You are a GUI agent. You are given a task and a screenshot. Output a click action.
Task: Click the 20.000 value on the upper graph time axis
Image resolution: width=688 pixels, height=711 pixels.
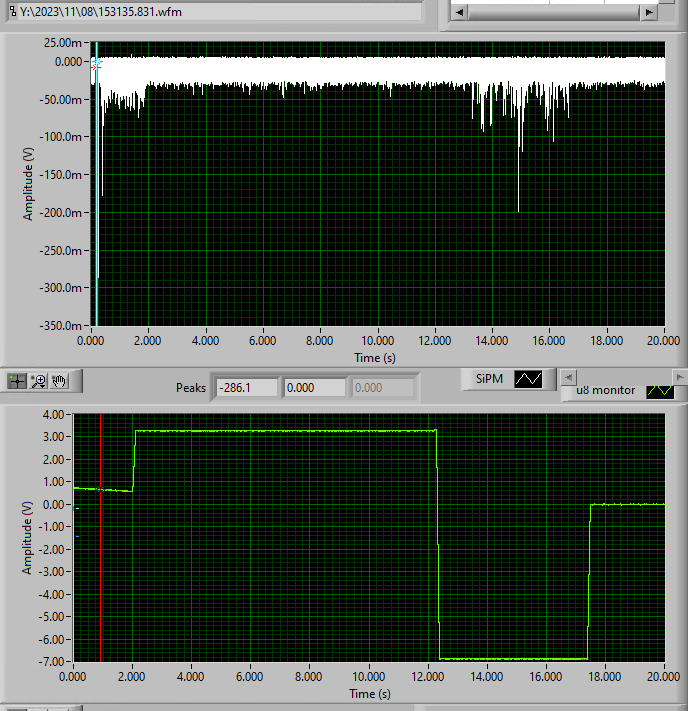click(x=664, y=341)
